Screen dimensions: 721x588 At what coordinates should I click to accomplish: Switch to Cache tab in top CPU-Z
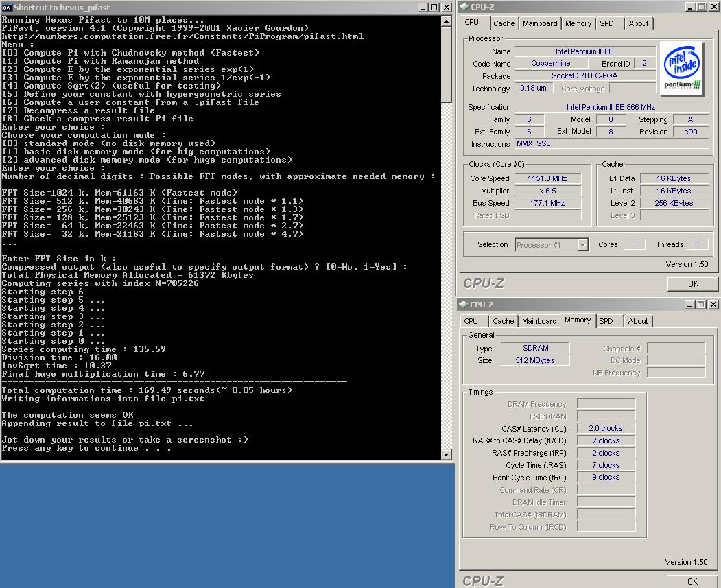[x=504, y=23]
